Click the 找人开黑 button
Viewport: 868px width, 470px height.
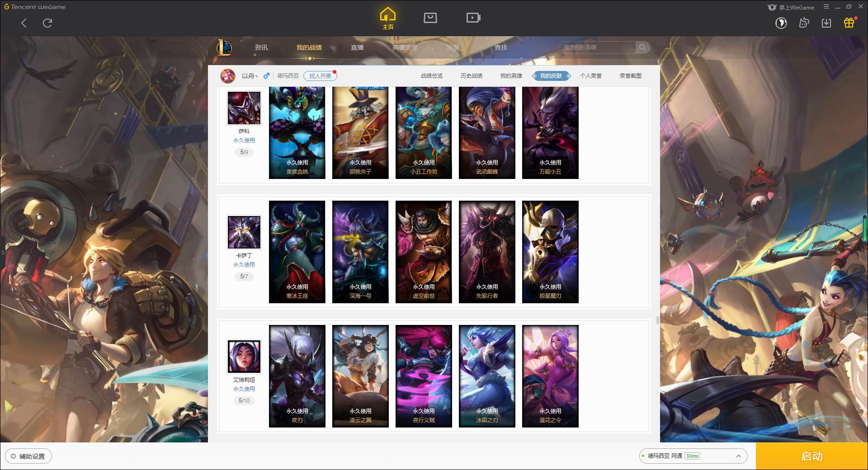(x=320, y=76)
